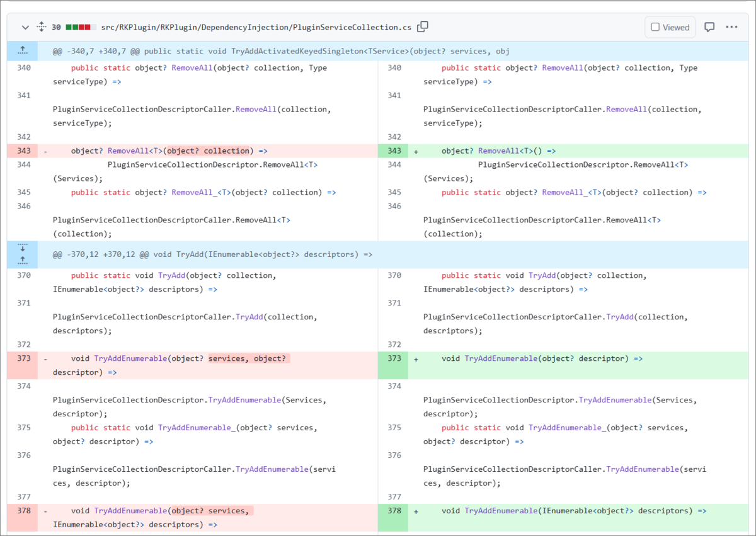
Task: Click 'TryAddEnumerable' in added line 378
Action: 501,511
